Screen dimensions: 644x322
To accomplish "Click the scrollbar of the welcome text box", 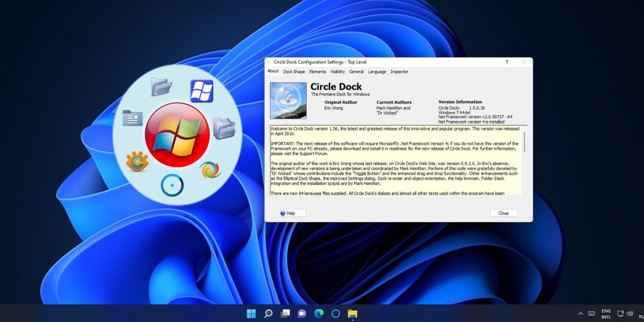I will click(x=525, y=143).
